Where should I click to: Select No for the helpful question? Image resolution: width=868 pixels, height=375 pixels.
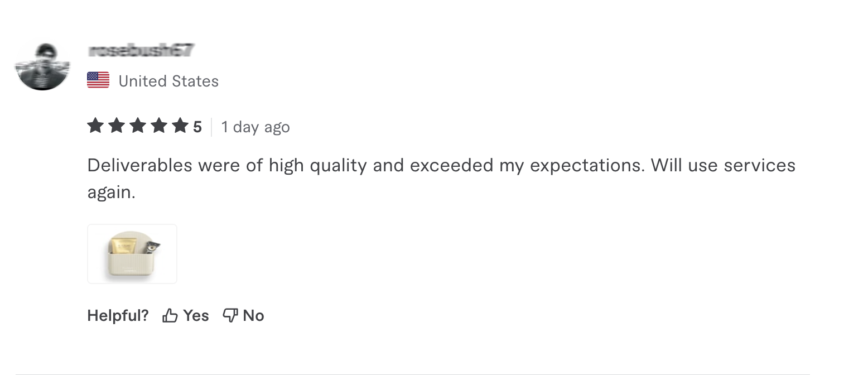coord(253,316)
